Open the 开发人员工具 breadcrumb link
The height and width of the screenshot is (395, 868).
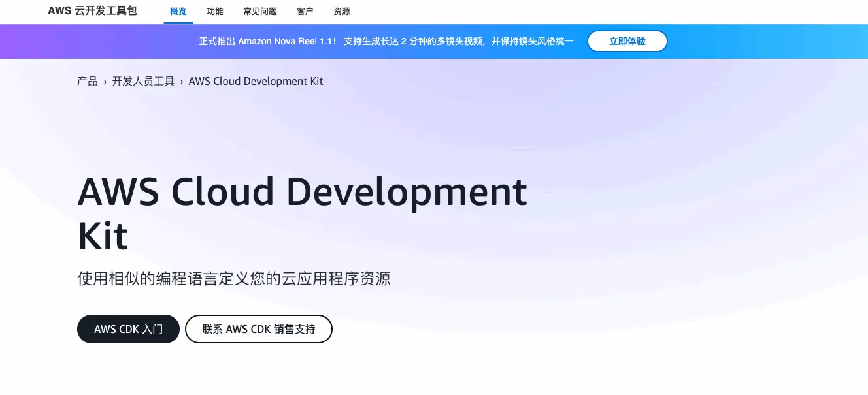point(143,82)
